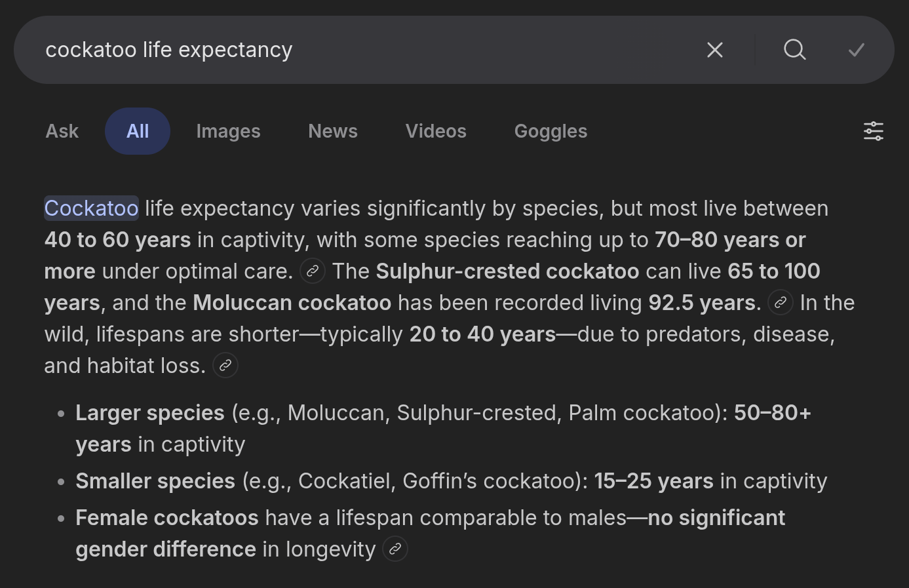Open citation link after "longevity"
The width and height of the screenshot is (909, 588).
(395, 549)
